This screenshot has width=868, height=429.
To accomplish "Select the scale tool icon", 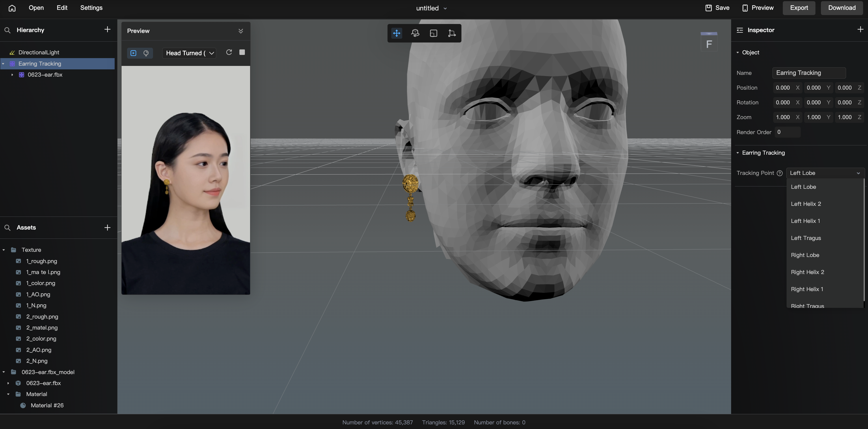I will click(434, 33).
